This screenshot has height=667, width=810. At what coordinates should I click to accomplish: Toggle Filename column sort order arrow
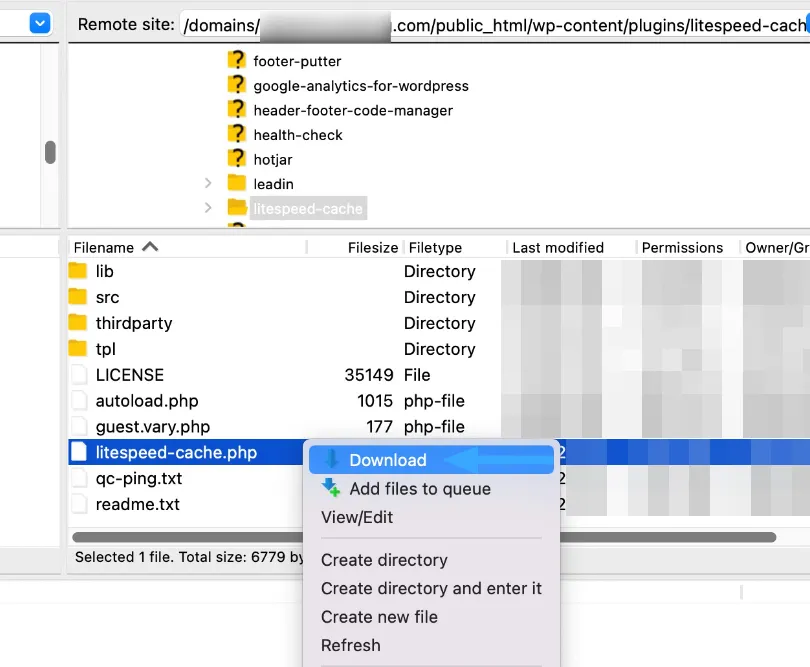[150, 246]
